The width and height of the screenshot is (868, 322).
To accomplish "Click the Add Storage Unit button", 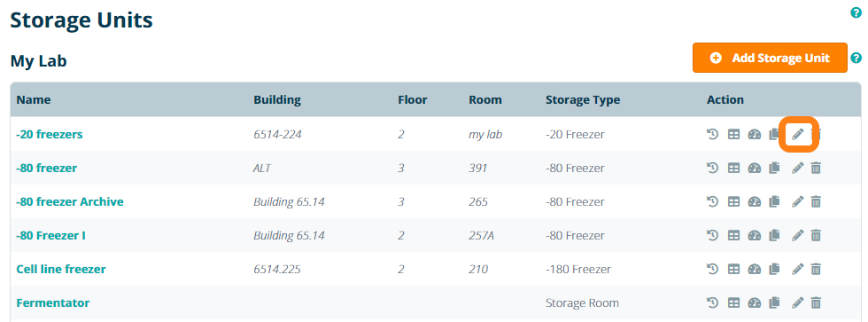I will pos(770,58).
